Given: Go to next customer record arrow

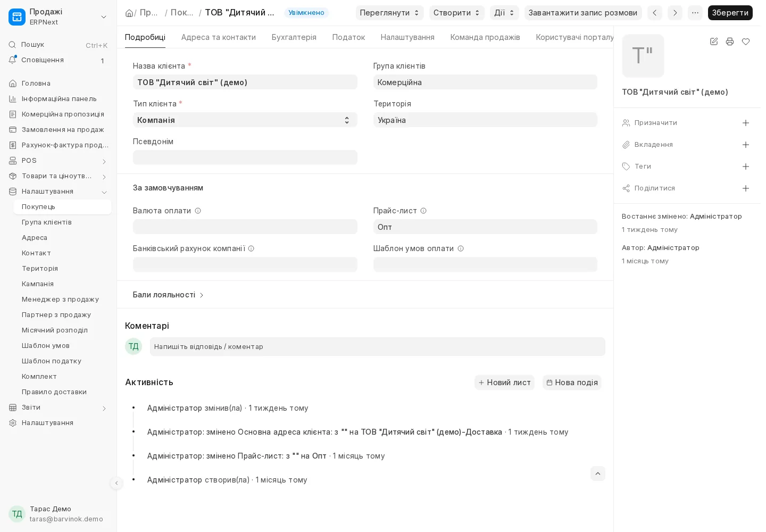Looking at the screenshot, I should 675,13.
